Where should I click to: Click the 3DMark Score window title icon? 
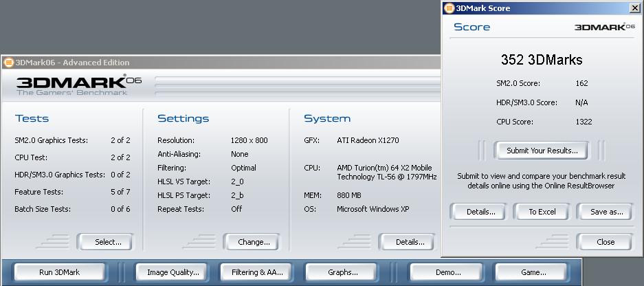(449, 8)
